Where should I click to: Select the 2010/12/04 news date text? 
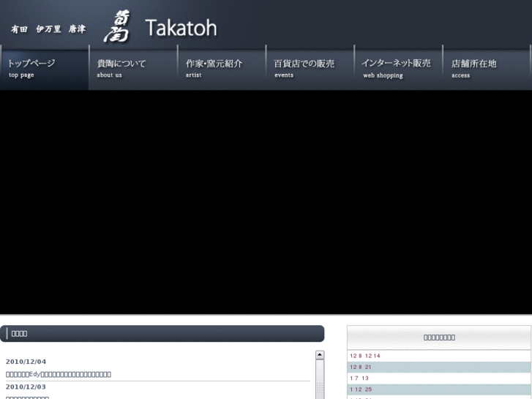point(26,362)
